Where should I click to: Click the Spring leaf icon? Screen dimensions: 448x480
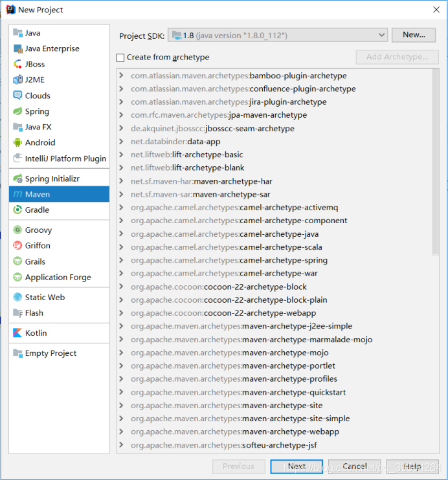click(17, 111)
